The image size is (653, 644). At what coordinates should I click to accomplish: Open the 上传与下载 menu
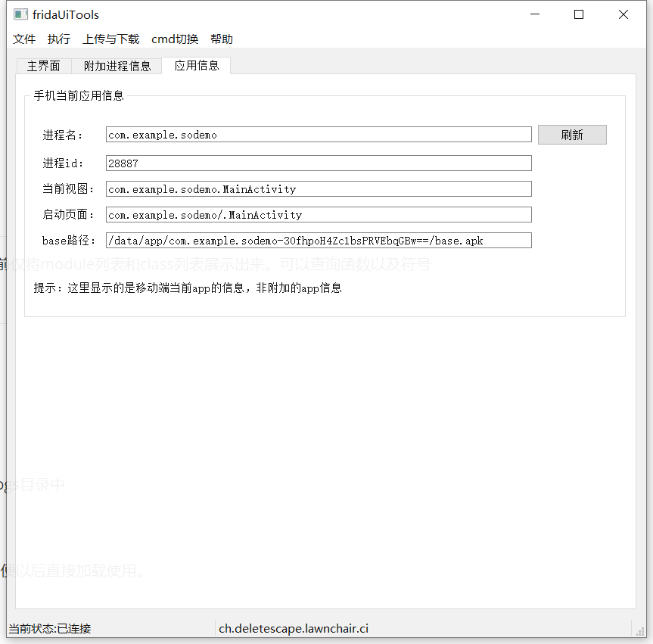(x=110, y=39)
